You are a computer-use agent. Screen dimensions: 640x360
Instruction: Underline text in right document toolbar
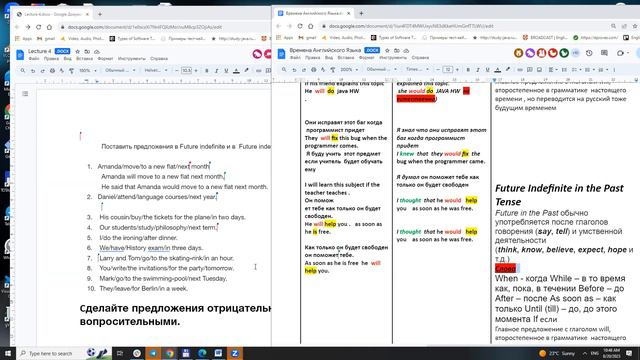(487, 70)
